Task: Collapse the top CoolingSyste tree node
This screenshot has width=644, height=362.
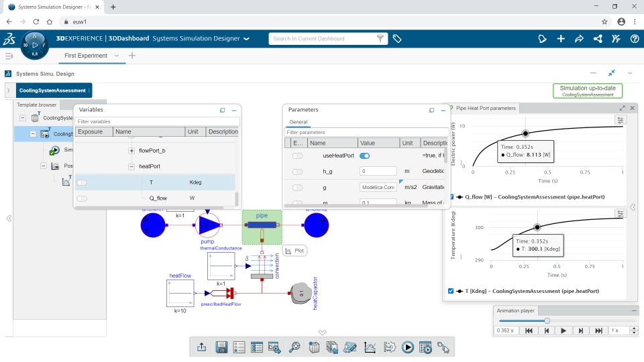Action: click(23, 118)
